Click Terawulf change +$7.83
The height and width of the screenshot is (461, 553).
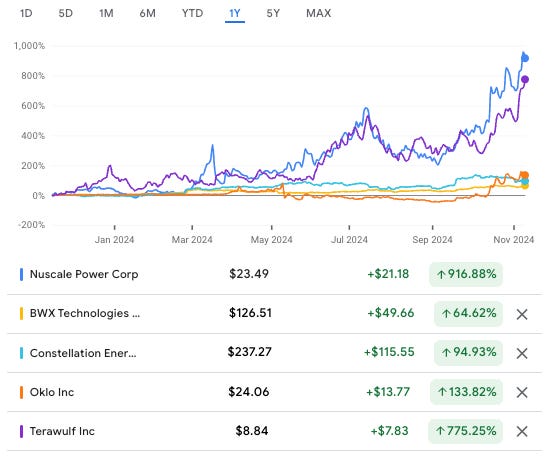tap(389, 431)
